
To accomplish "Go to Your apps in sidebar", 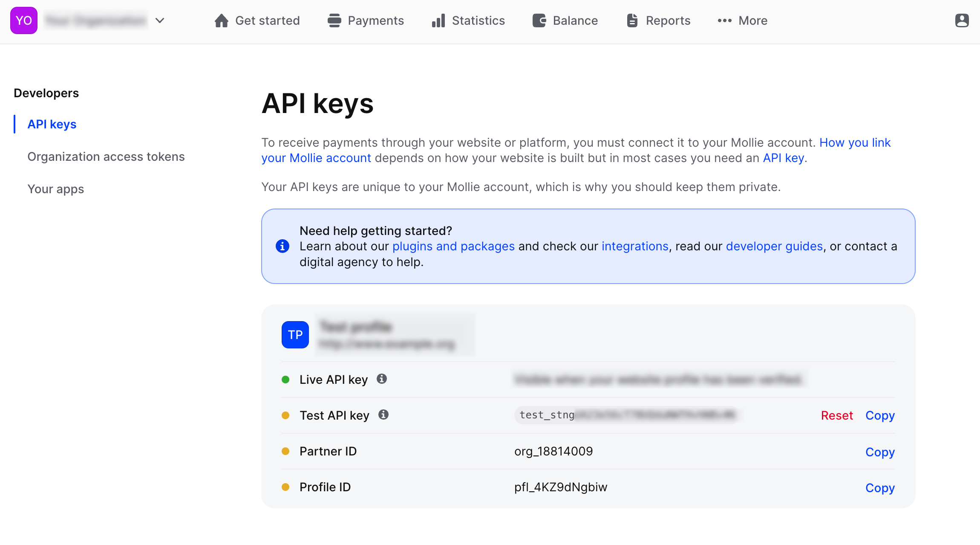I will [x=56, y=189].
